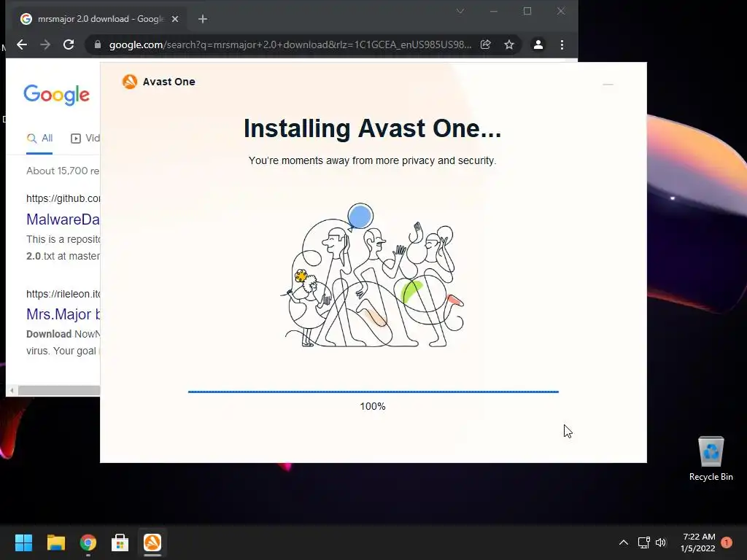Close the Chrome window
The image size is (747, 560).
(561, 11)
